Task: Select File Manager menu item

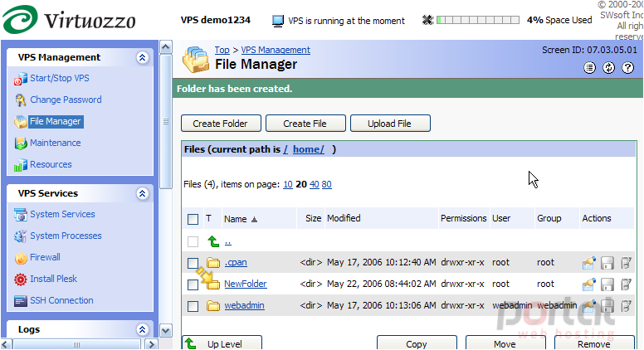Action: coord(56,121)
